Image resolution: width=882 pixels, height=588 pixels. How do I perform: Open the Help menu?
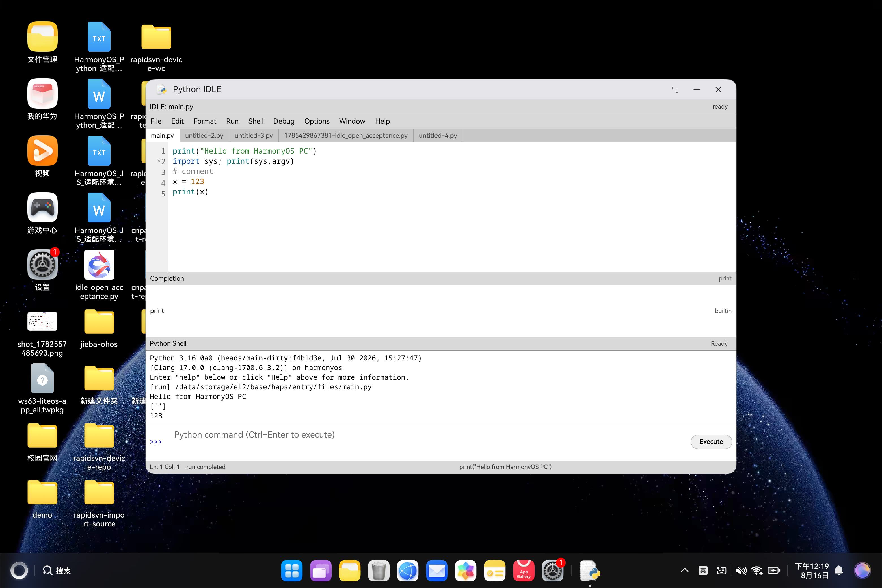coord(382,121)
